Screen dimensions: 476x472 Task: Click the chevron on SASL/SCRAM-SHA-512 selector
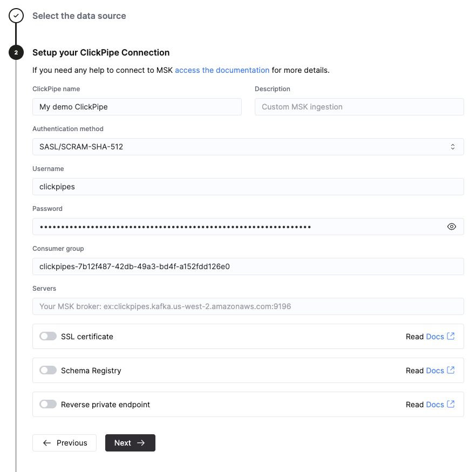[452, 146]
